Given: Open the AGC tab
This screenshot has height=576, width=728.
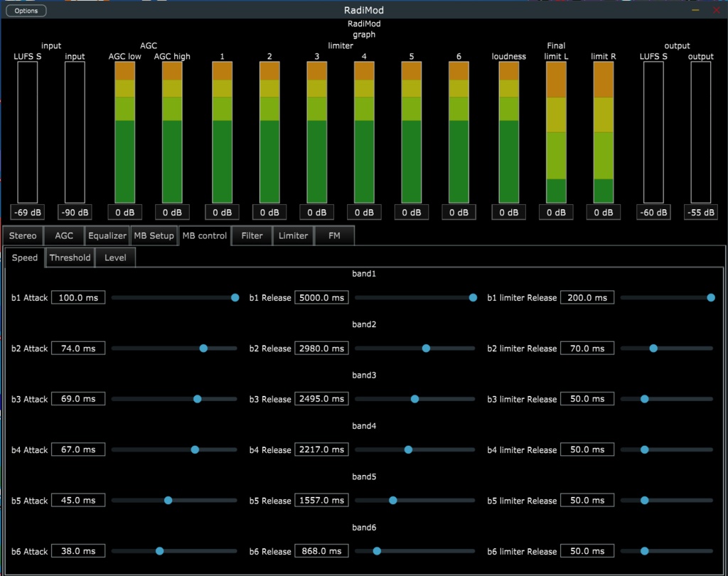Looking at the screenshot, I should 64,235.
